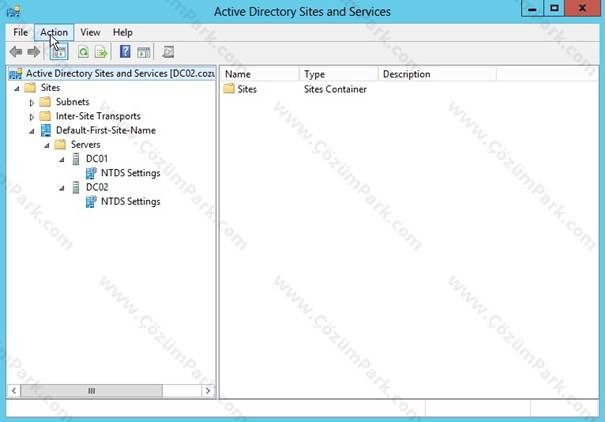The image size is (605, 422).
Task: Click the Back arrow toolbar icon
Action: tap(16, 52)
